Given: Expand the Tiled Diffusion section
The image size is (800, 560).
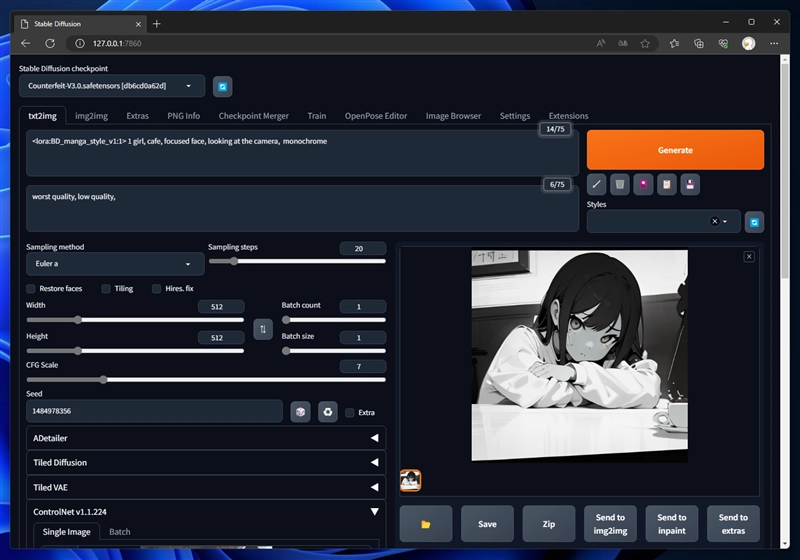Looking at the screenshot, I should [206, 463].
